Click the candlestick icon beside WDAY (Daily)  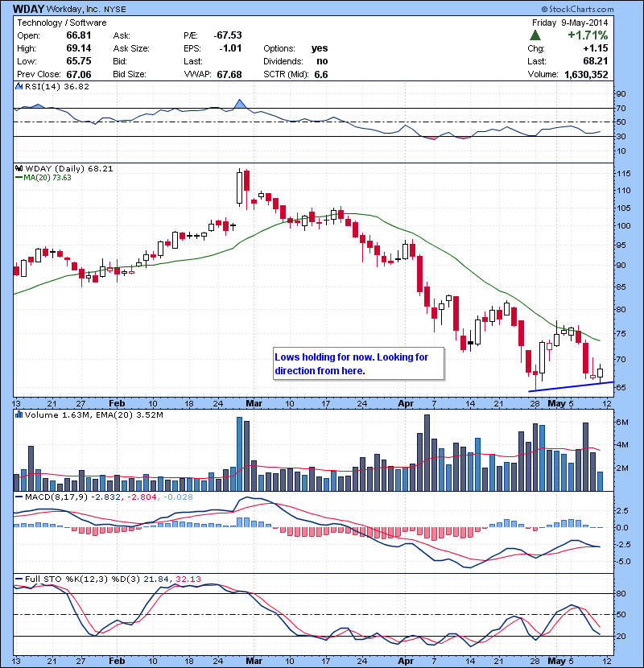(x=19, y=169)
